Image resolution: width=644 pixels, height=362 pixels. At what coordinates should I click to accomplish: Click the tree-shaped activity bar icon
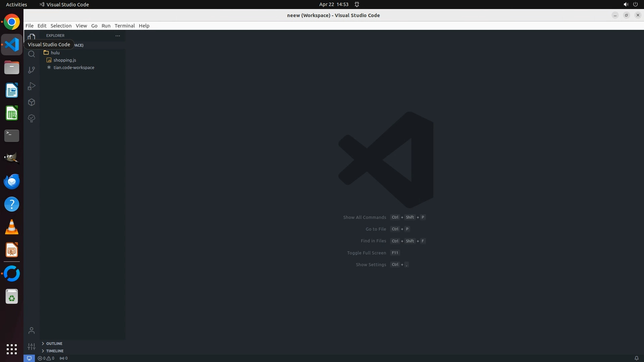coord(32,118)
